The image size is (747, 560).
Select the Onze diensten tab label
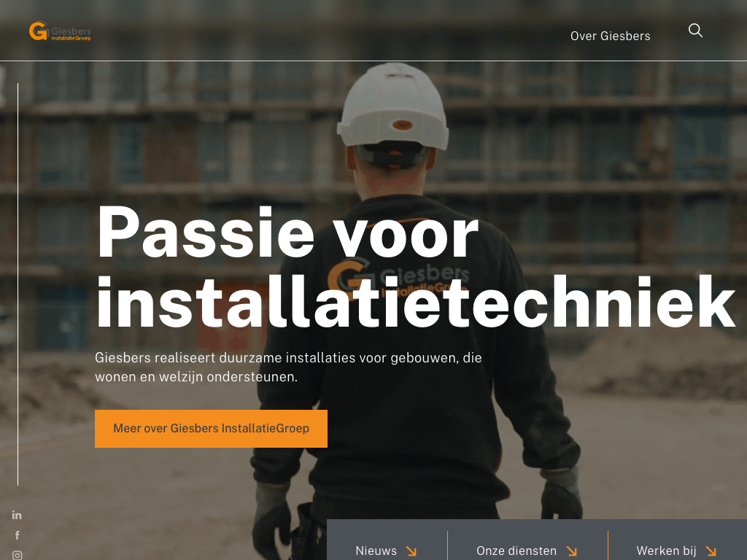(x=516, y=551)
